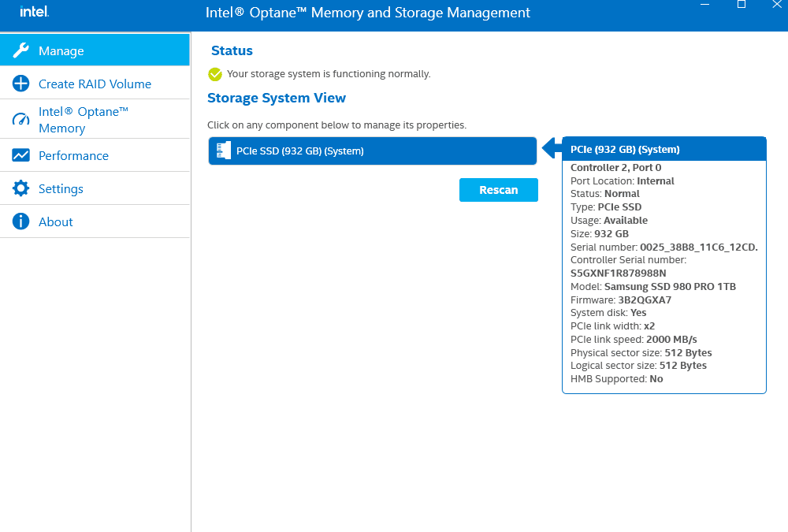Click the Performance chart icon

[x=20, y=155]
